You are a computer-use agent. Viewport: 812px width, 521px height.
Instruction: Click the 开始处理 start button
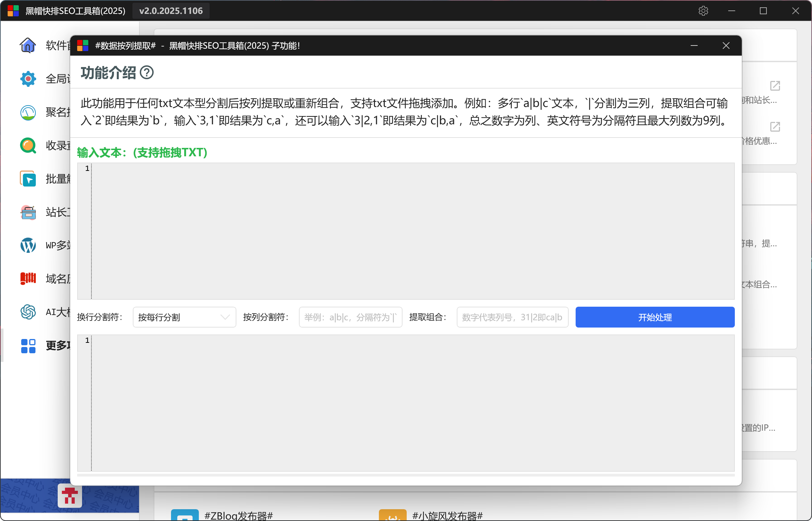[655, 317]
